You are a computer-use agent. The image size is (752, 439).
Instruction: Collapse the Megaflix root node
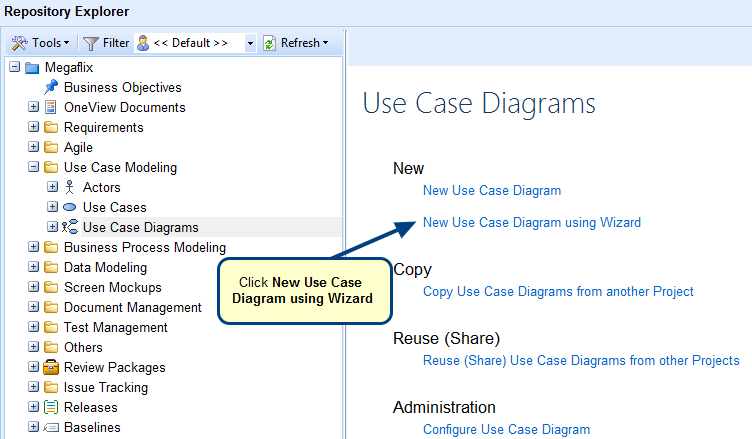pos(14,67)
